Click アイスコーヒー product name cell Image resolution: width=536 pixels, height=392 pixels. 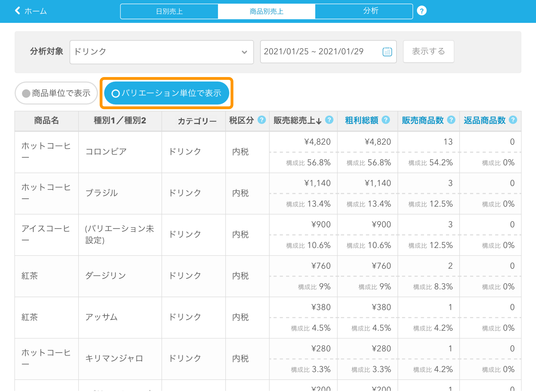(x=46, y=235)
